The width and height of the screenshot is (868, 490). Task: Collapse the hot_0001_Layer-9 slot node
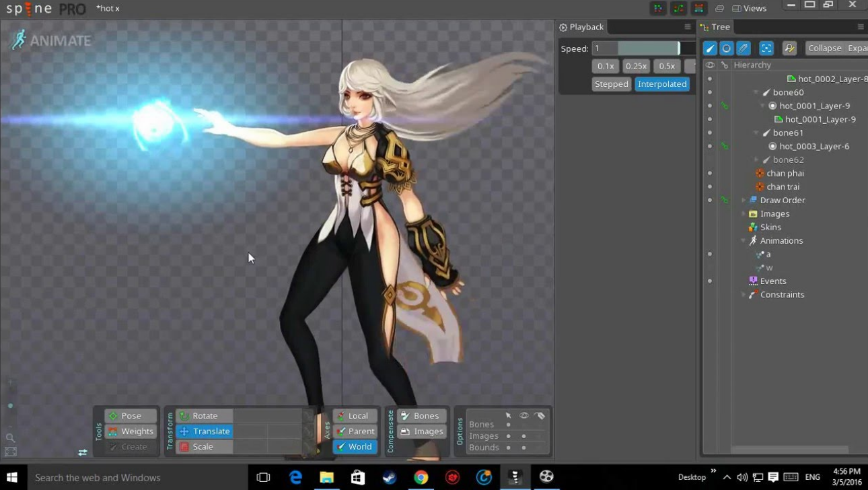pyautogui.click(x=763, y=106)
